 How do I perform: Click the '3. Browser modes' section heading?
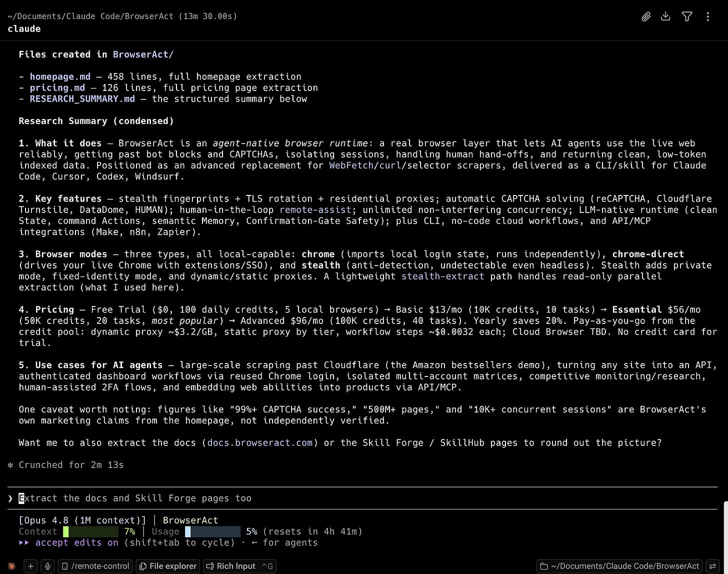[x=63, y=254]
